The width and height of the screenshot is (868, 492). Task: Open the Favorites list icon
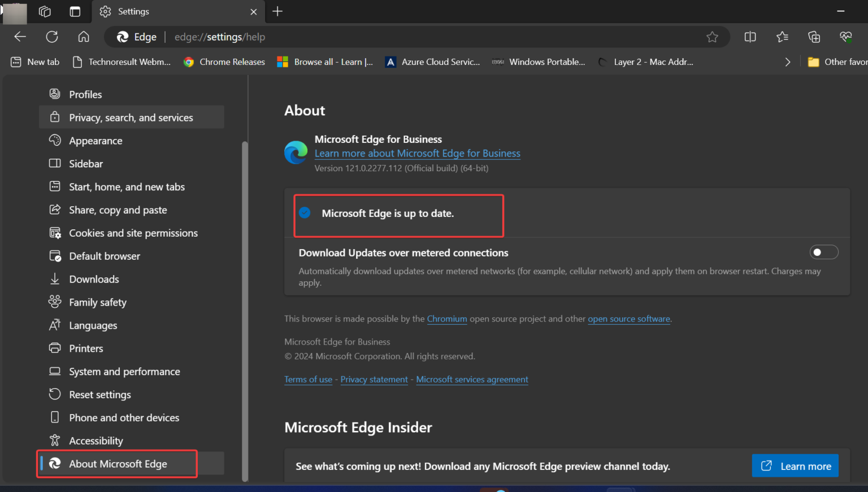point(782,37)
